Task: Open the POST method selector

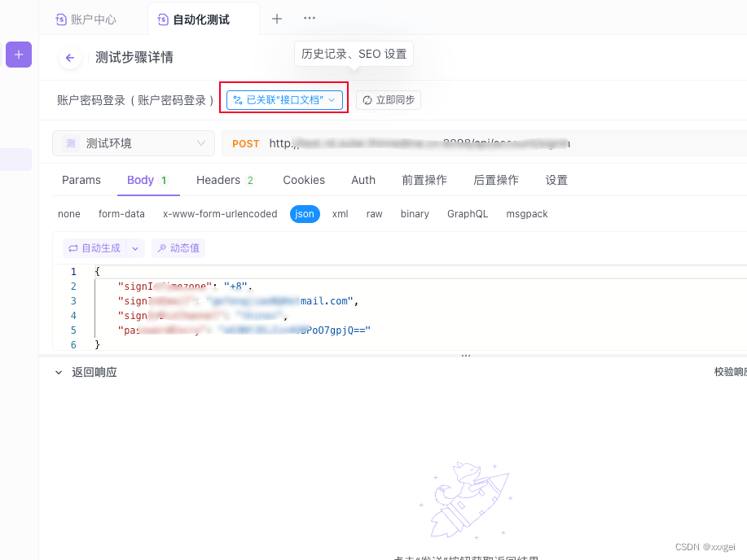Action: [x=246, y=144]
